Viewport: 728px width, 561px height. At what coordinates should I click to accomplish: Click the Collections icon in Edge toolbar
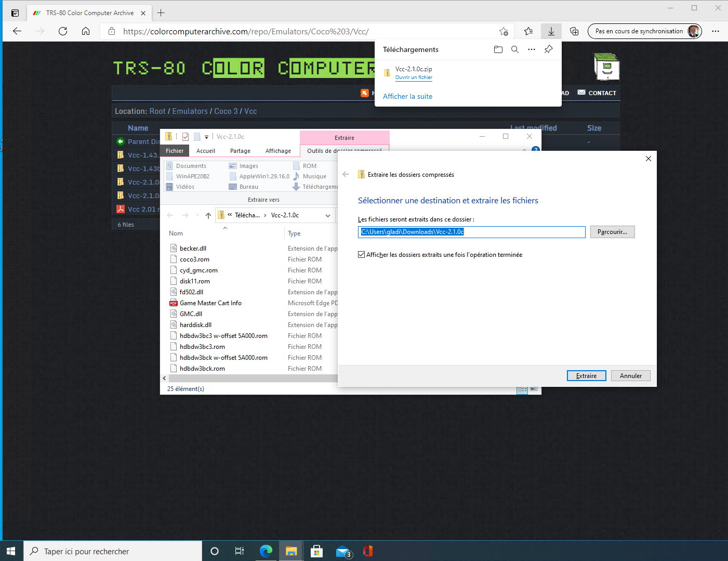click(574, 31)
